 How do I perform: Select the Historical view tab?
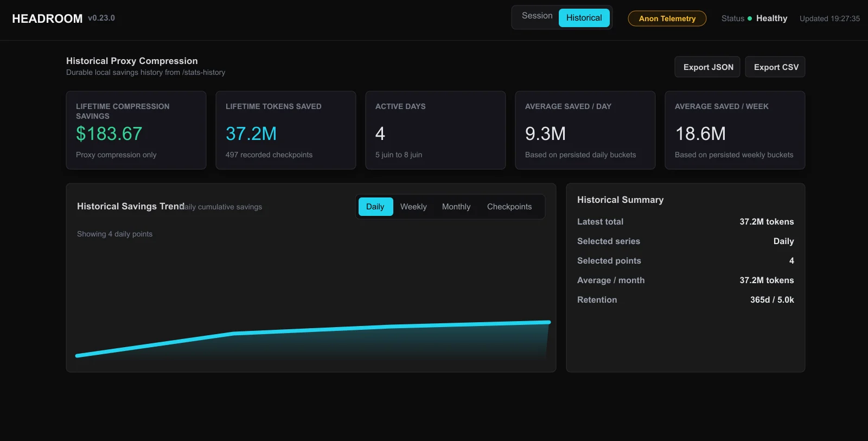(584, 18)
